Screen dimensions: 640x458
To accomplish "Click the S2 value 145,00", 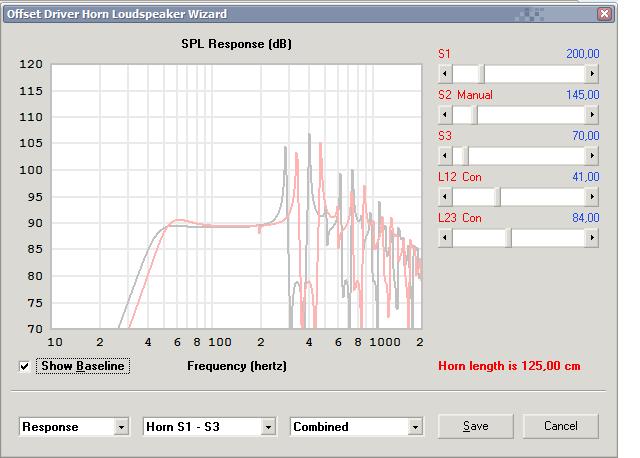I will [582, 95].
